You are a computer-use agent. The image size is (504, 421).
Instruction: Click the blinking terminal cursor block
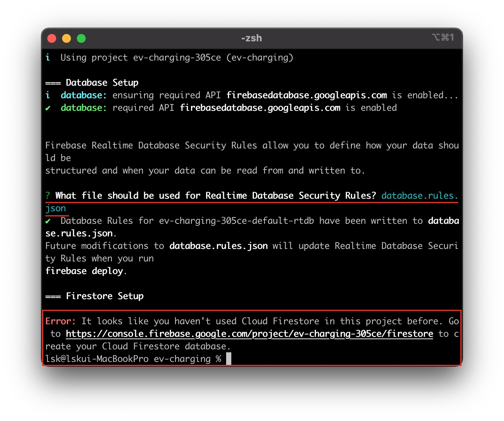(228, 359)
